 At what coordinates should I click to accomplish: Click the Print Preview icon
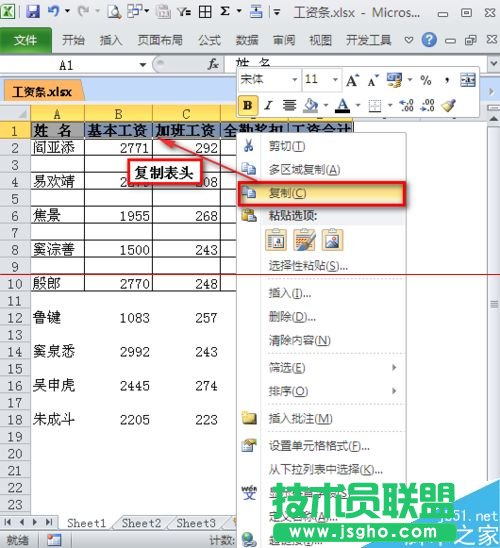point(114,12)
